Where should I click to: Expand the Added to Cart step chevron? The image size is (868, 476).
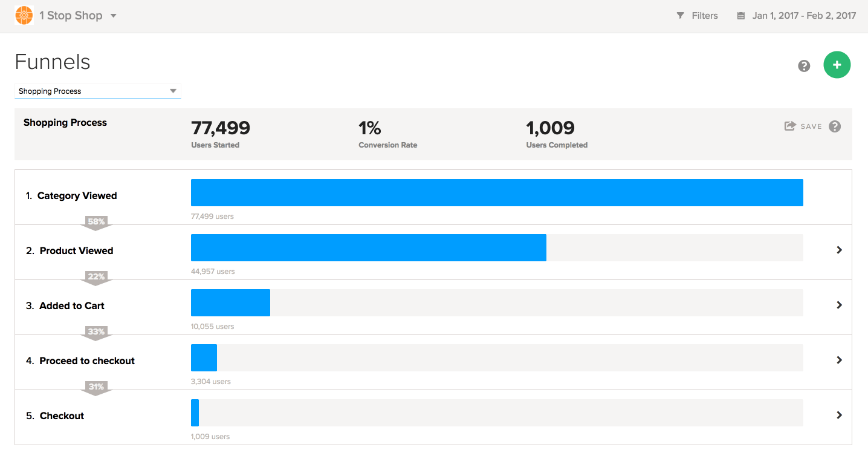click(839, 305)
